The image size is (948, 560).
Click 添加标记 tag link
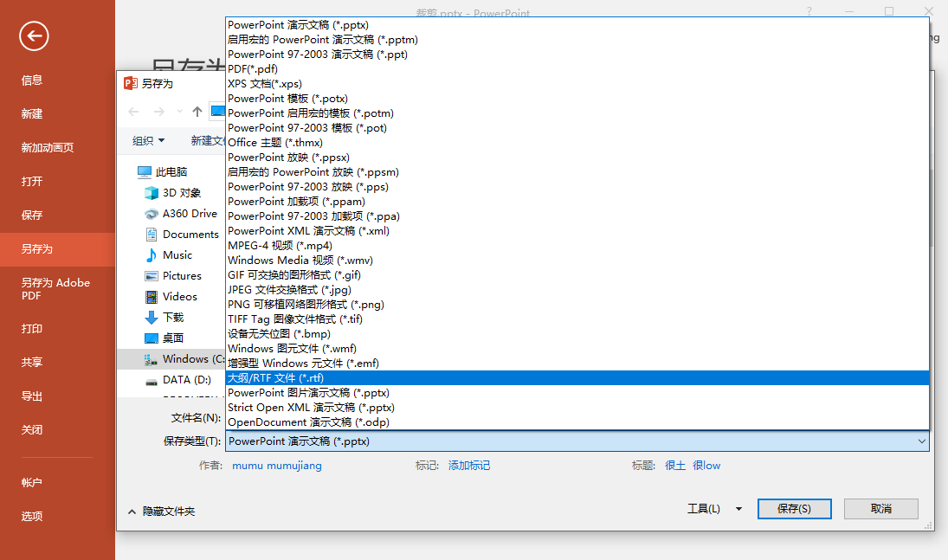click(x=469, y=466)
